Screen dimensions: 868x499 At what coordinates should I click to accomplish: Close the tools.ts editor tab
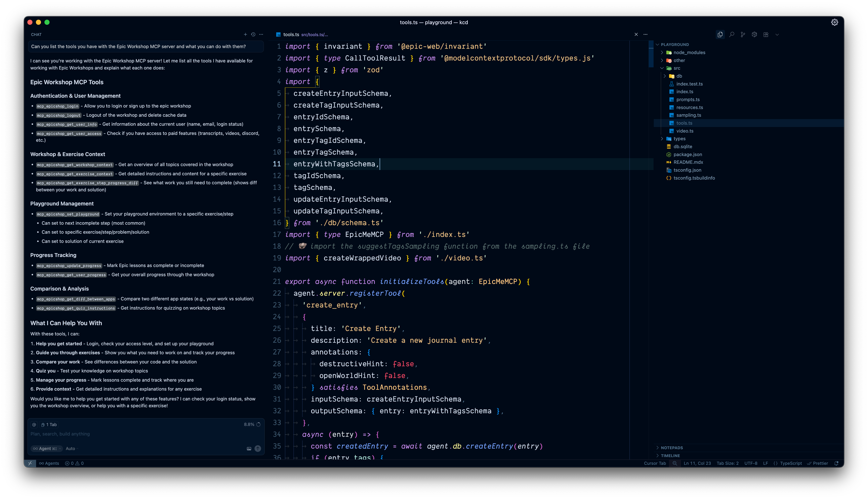point(636,35)
